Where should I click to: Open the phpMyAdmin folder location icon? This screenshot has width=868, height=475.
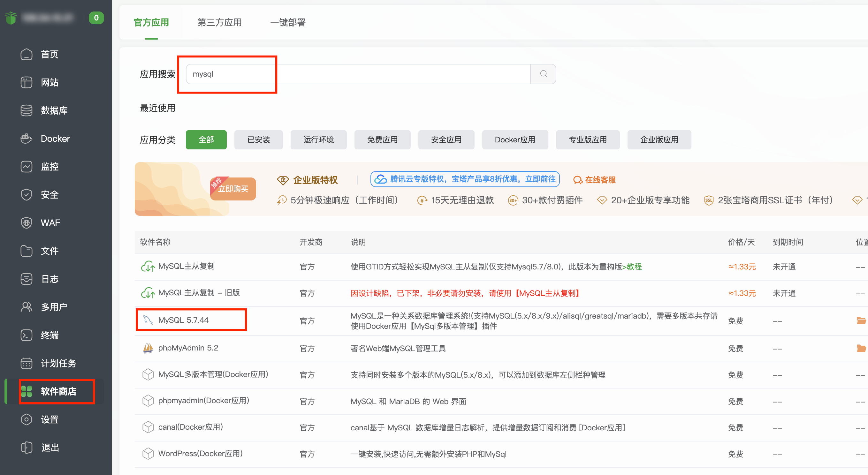(x=861, y=348)
